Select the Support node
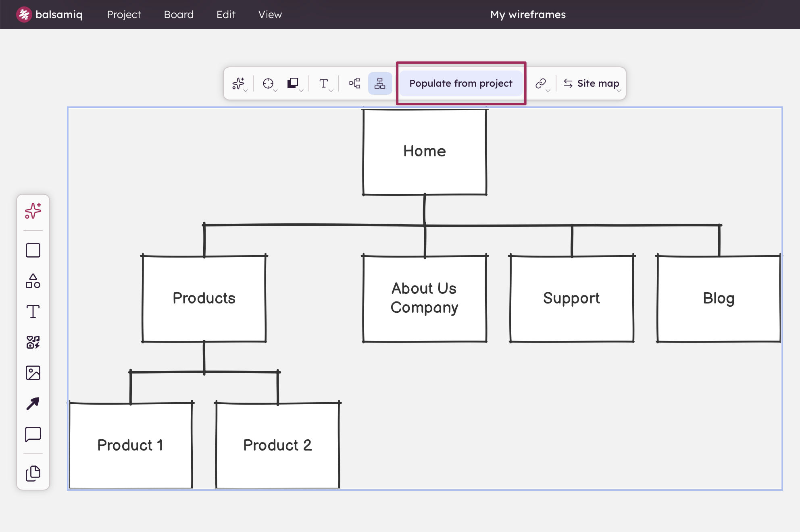This screenshot has width=800, height=532. [572, 298]
